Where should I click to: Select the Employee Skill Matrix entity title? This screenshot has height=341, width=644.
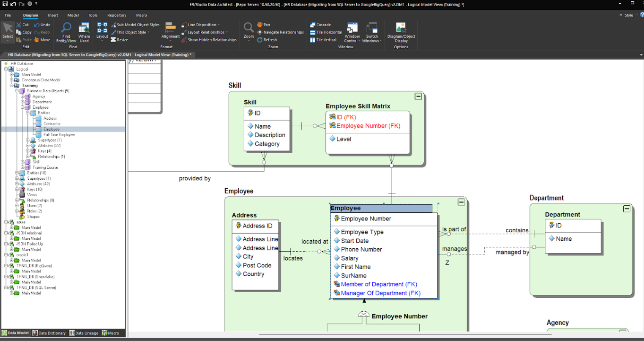[358, 106]
